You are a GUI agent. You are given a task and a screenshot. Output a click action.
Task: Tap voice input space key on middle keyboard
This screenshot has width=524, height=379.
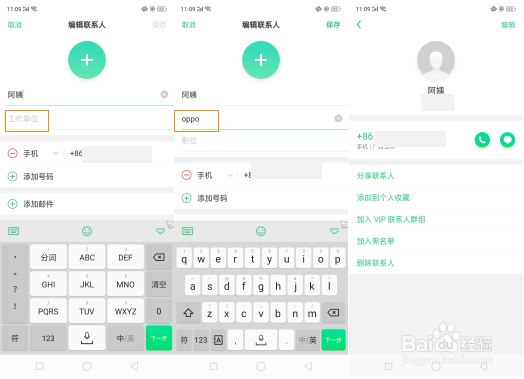click(261, 340)
